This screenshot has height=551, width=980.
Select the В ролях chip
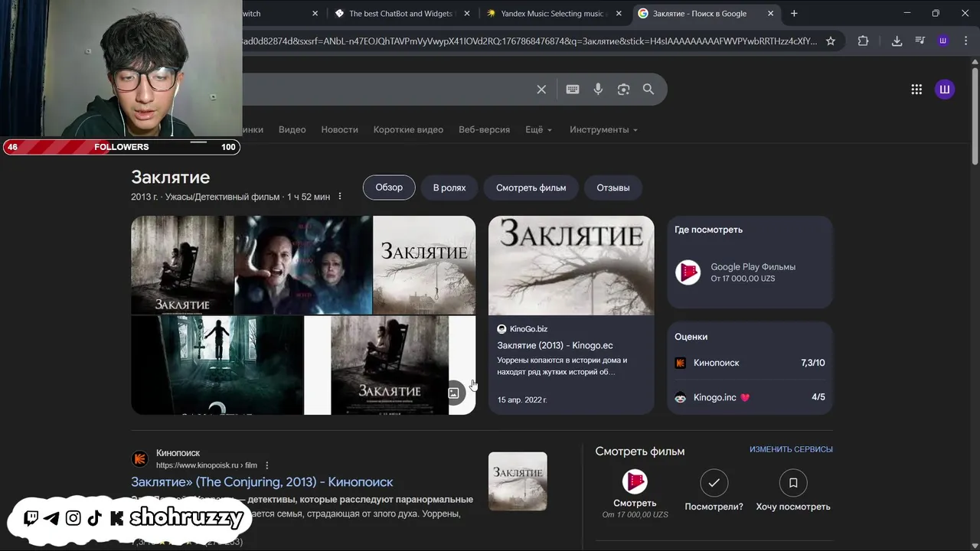click(449, 187)
